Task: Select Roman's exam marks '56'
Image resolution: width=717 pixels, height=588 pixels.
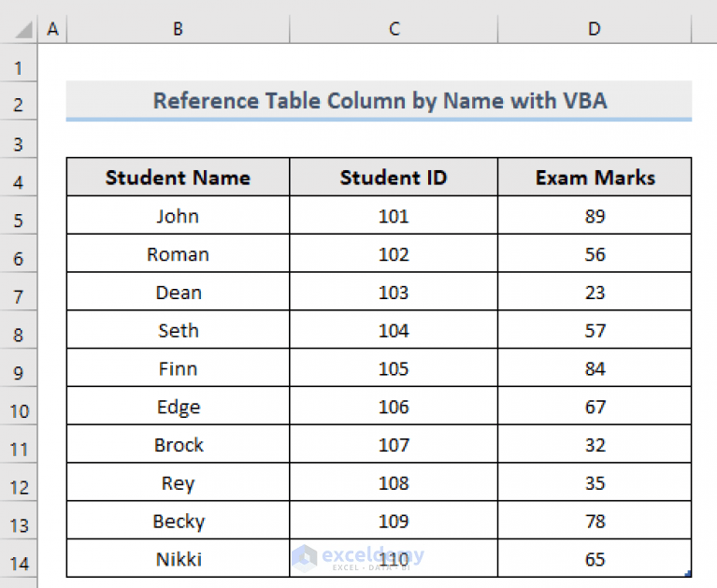Action: tap(595, 253)
